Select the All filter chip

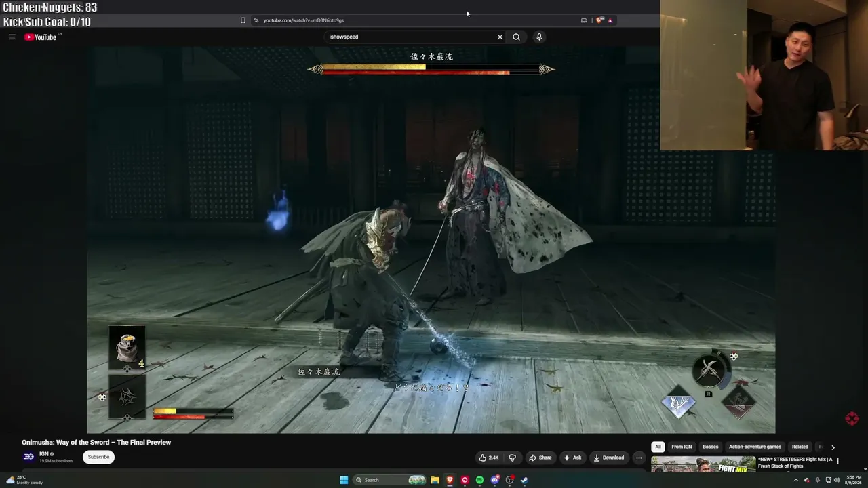tap(658, 447)
